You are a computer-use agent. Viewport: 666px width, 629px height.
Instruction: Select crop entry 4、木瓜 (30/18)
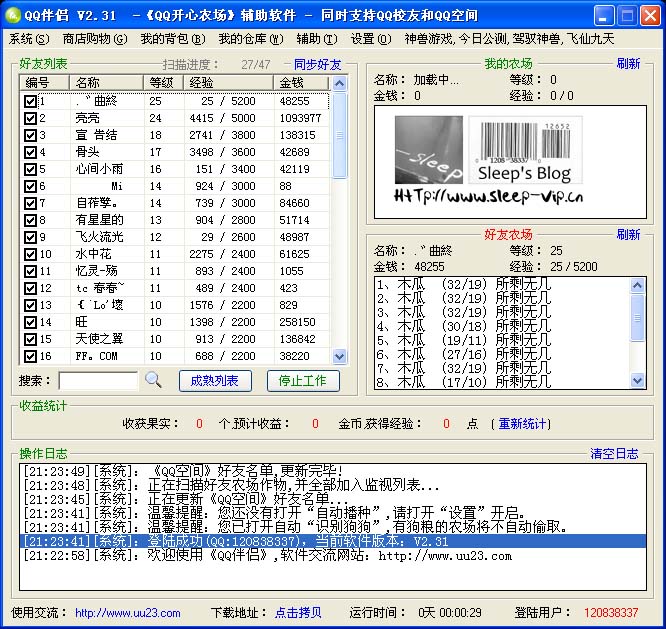click(502, 326)
